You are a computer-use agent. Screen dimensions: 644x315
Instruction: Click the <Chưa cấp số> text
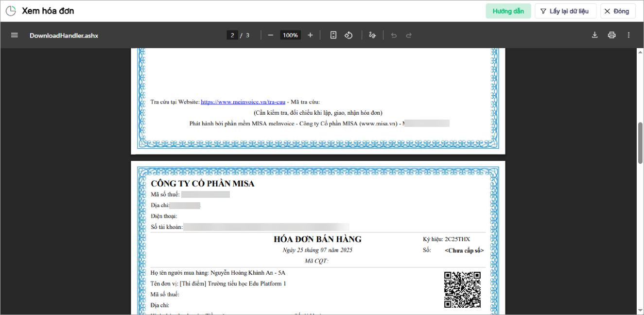464,250
